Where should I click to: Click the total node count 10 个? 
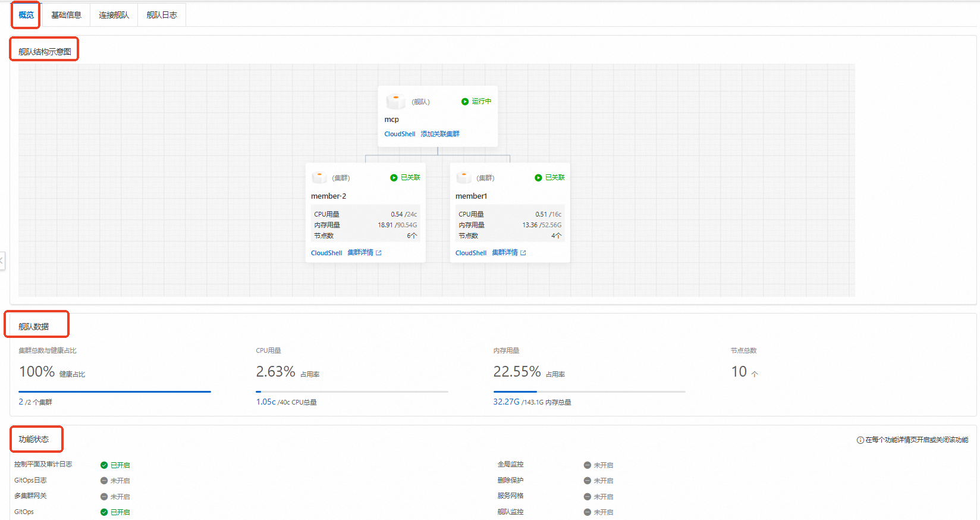coord(745,372)
